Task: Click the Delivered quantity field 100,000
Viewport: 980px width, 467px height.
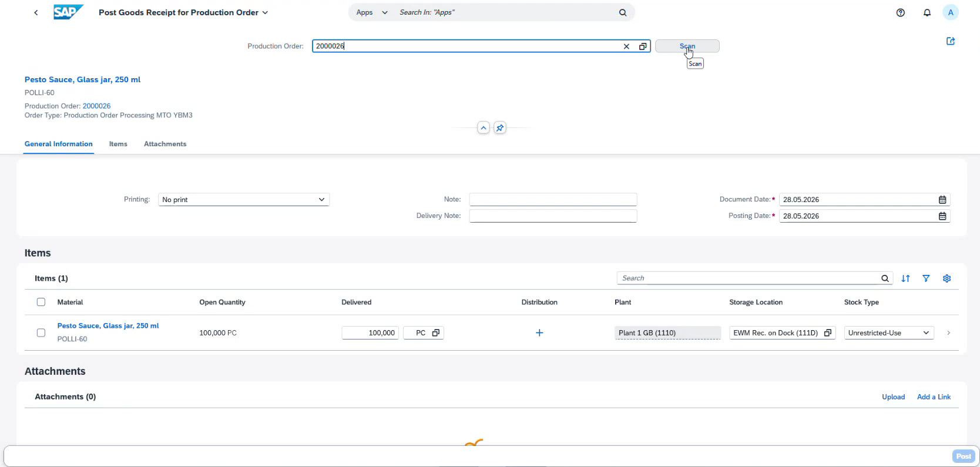Action: pyautogui.click(x=370, y=333)
